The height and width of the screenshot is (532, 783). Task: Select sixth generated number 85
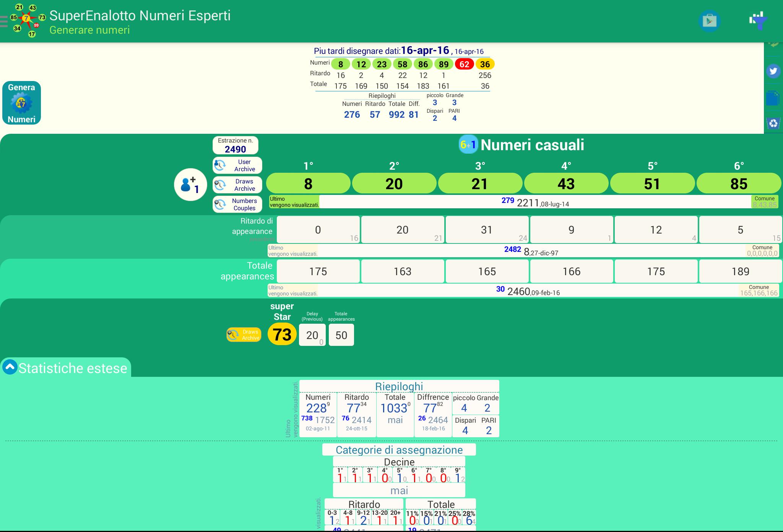click(739, 183)
